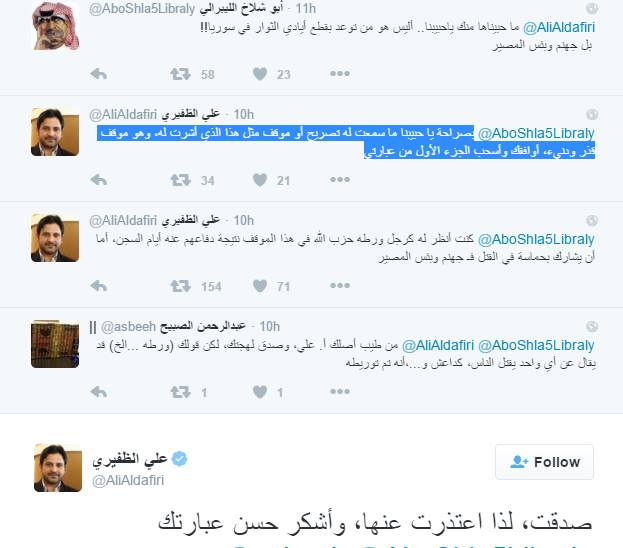Open more options on tweet with 34 retweets

pyautogui.click(x=340, y=180)
